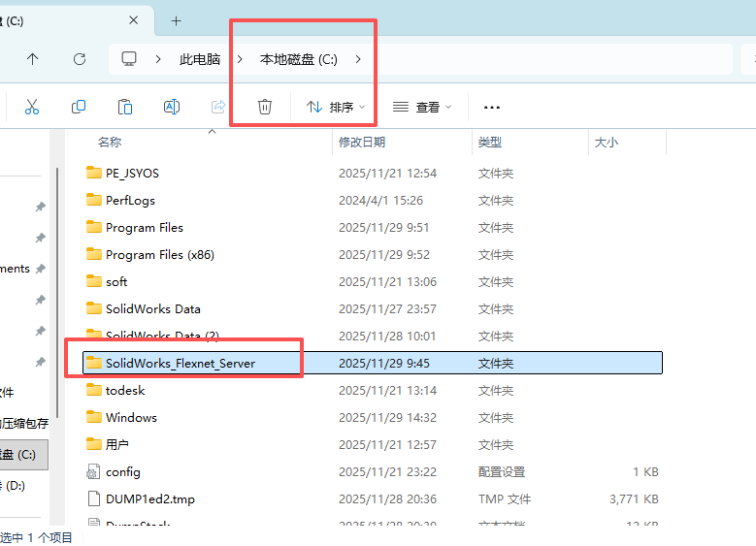Image resolution: width=756 pixels, height=546 pixels.
Task: Sort by 类型 column header
Action: click(489, 143)
